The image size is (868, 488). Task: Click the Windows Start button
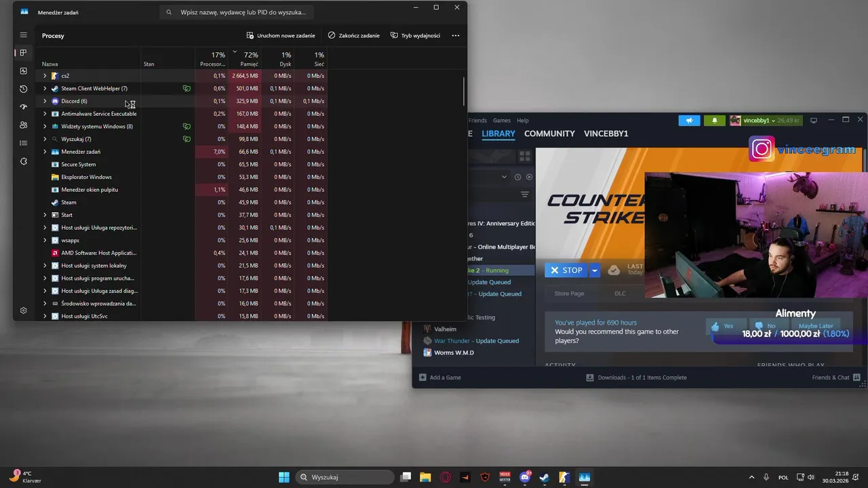[284, 477]
